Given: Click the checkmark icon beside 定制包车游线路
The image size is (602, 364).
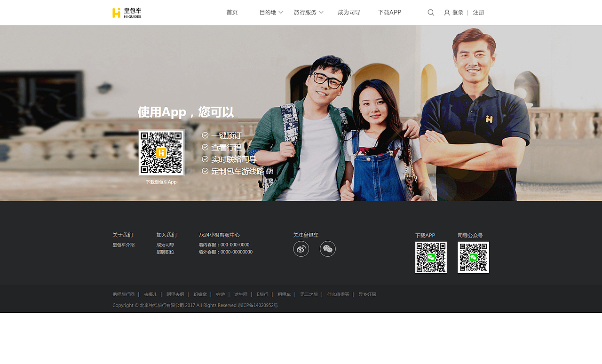Looking at the screenshot, I should [205, 171].
